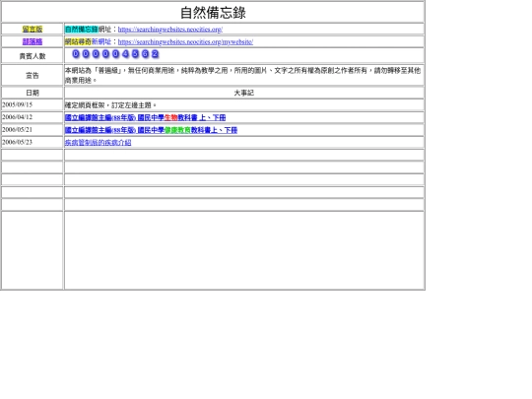
Task: Open the searchingwebsites.neocities.org/mywebsite/ link
Action: tap(185, 42)
